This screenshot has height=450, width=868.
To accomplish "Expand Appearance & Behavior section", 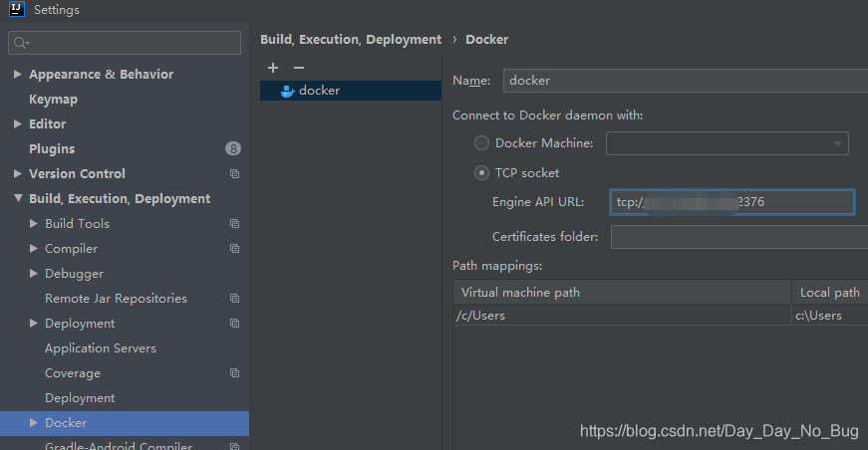I will pos(18,74).
